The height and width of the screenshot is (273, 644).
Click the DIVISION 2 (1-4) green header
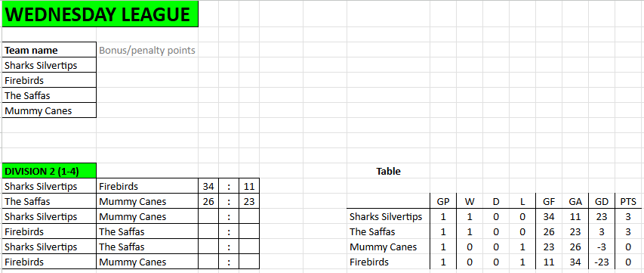tap(49, 171)
